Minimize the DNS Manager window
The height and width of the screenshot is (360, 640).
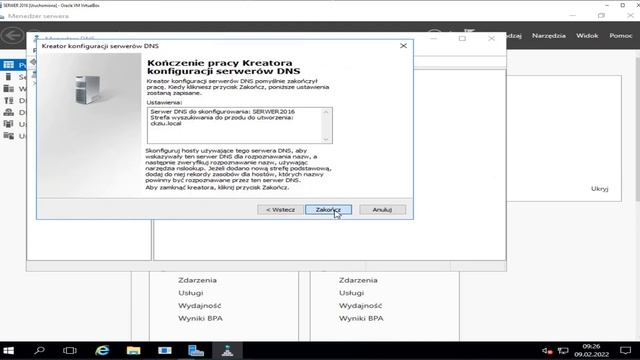pos(433,38)
